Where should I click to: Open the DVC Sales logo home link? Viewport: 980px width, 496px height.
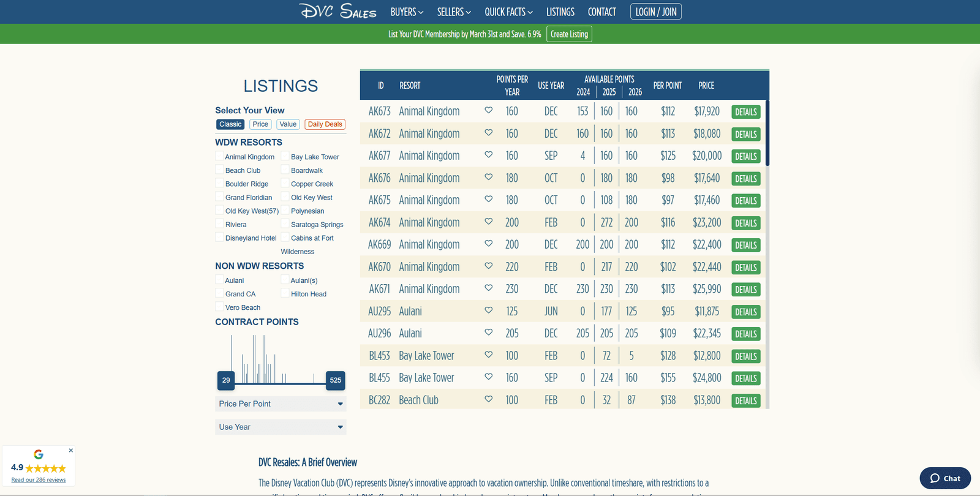(x=338, y=11)
